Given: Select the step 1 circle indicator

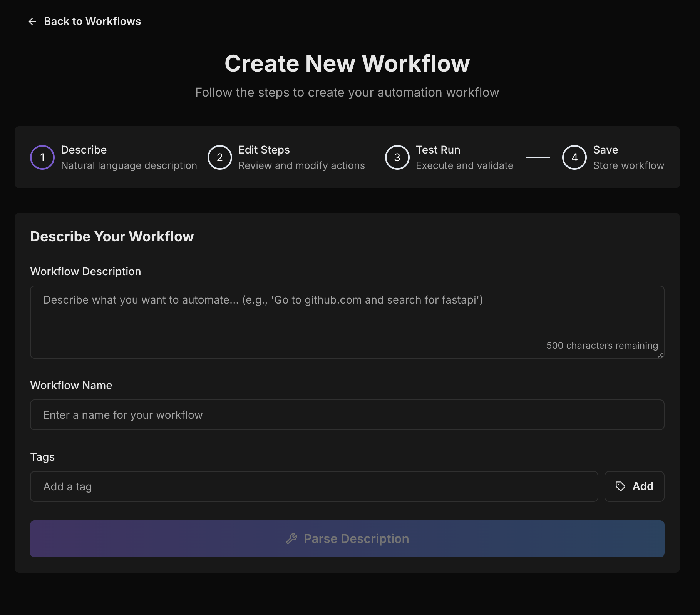Looking at the screenshot, I should [x=42, y=157].
